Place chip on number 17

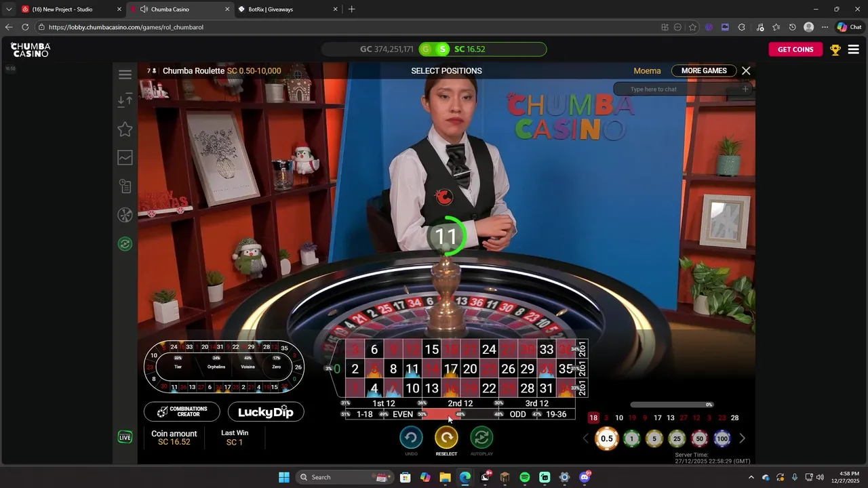(451, 369)
